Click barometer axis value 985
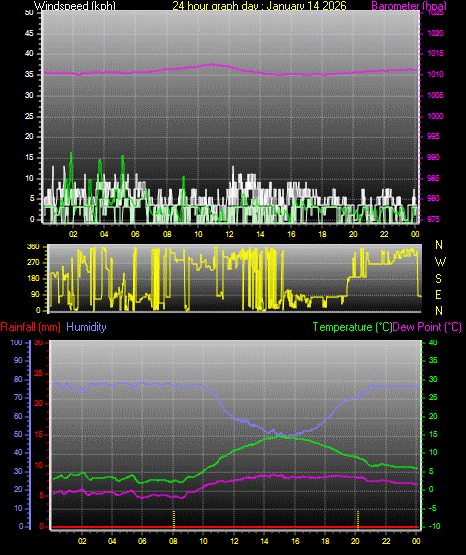This screenshot has height=555, width=466. tap(433, 178)
